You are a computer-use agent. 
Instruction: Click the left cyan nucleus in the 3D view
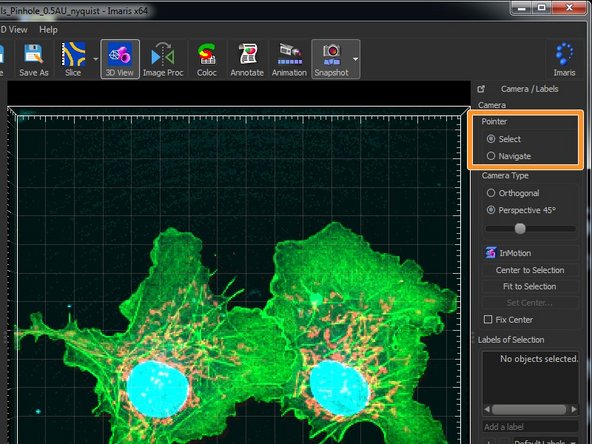pos(157,389)
